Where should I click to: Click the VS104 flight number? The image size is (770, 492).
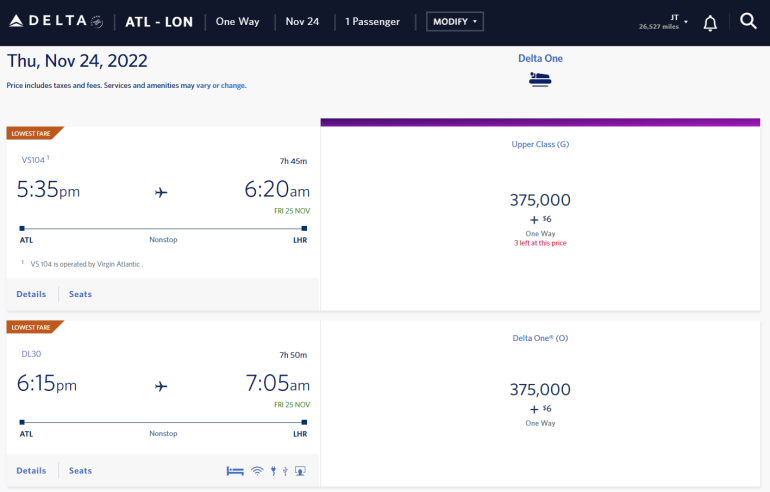pyautogui.click(x=33, y=159)
